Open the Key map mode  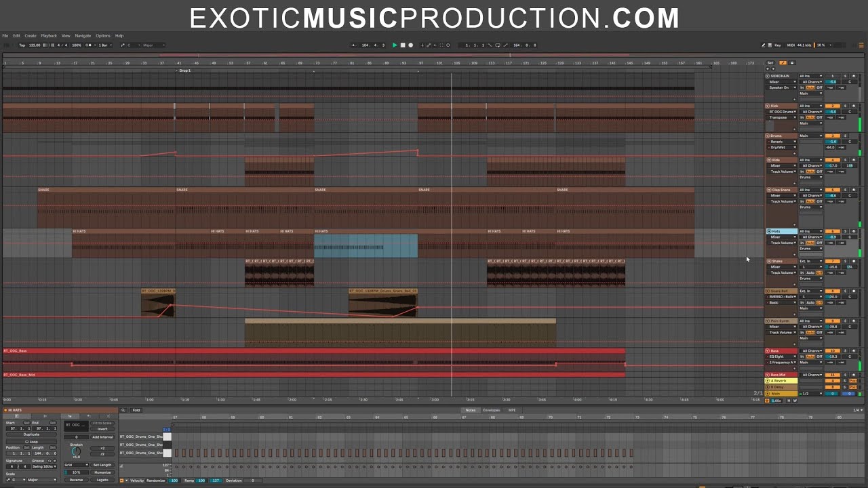pyautogui.click(x=777, y=45)
